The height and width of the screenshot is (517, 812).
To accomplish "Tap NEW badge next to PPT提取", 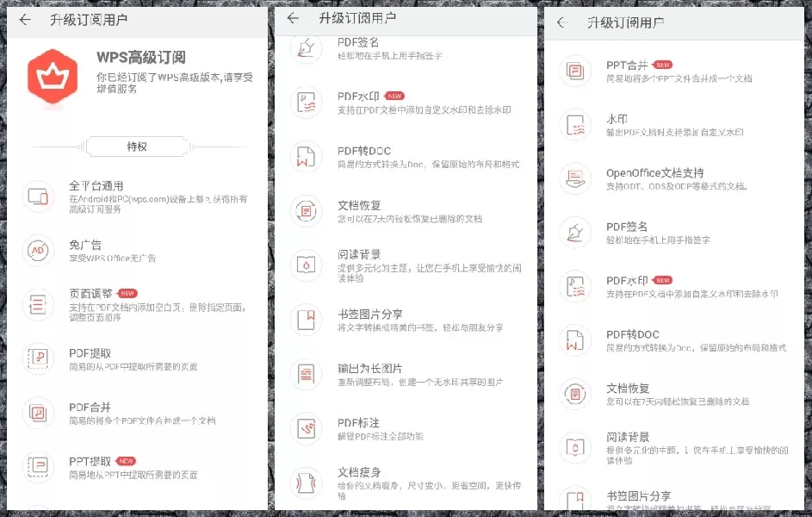I will click(126, 461).
